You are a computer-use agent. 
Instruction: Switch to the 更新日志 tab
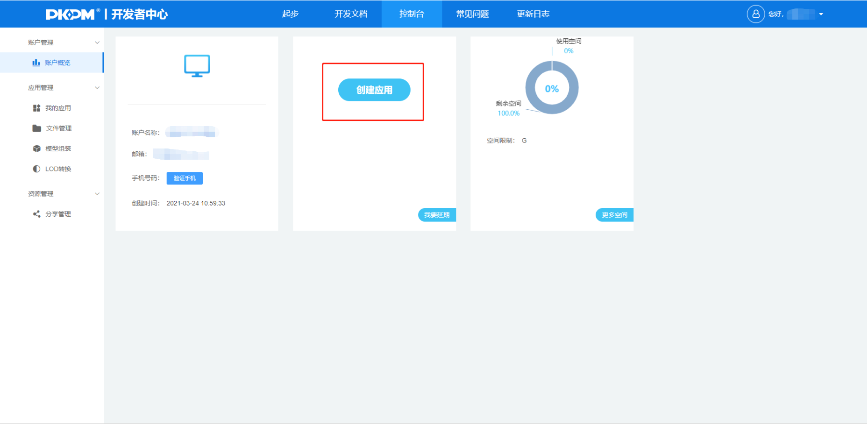click(x=533, y=14)
